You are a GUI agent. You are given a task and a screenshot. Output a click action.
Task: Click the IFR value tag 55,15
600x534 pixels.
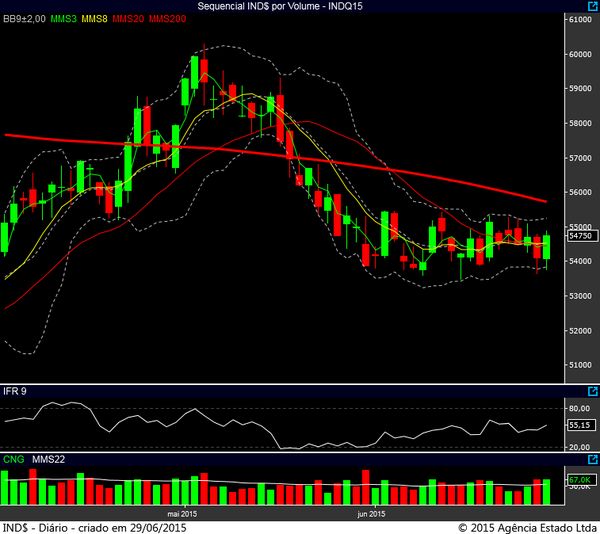pos(581,425)
